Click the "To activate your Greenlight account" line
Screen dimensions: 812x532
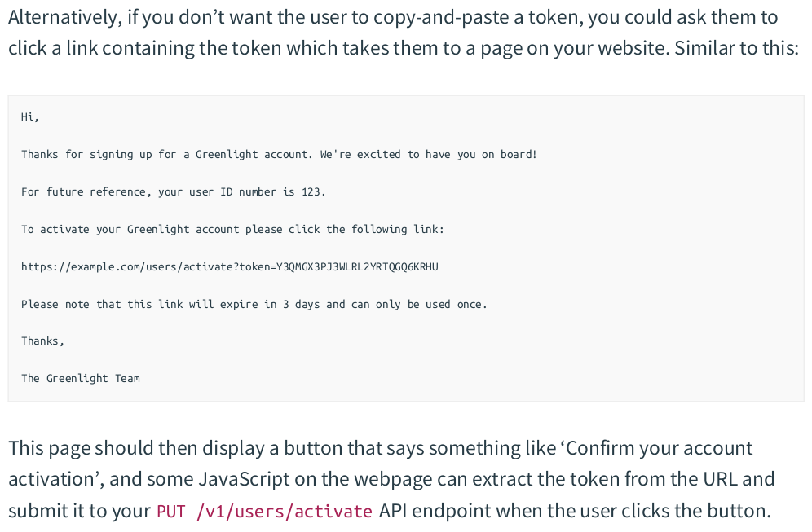pos(232,230)
